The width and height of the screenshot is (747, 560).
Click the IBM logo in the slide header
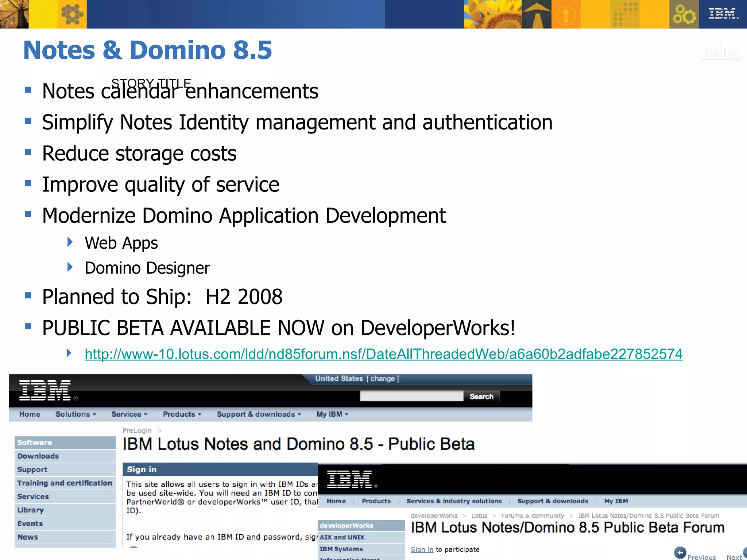point(724,14)
